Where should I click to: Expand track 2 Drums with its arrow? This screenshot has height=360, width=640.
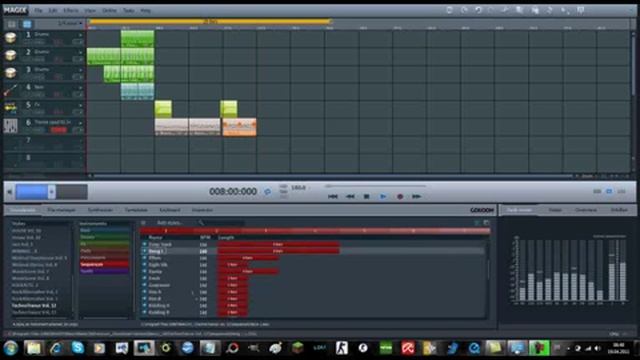click(80, 53)
